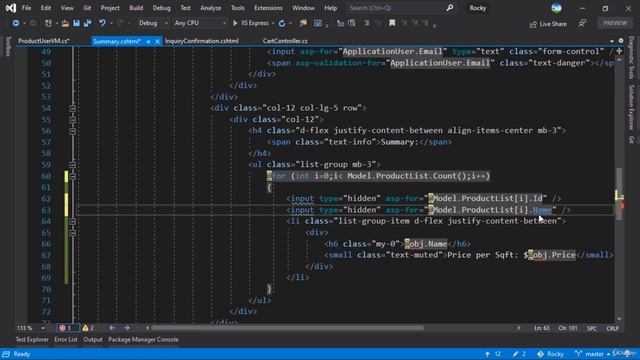Click the search magnifier icon
The height and width of the screenshot is (360, 640).
[449, 8]
